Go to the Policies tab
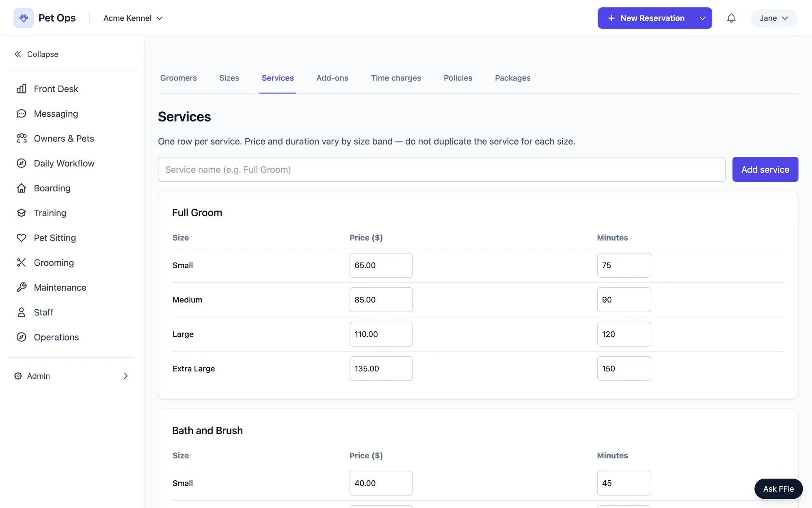812x508 pixels. (458, 78)
